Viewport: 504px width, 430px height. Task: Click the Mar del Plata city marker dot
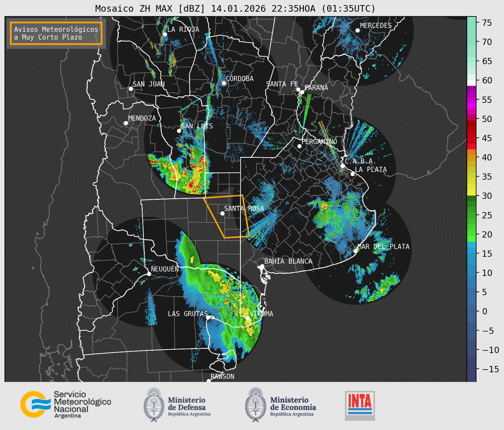point(355,251)
